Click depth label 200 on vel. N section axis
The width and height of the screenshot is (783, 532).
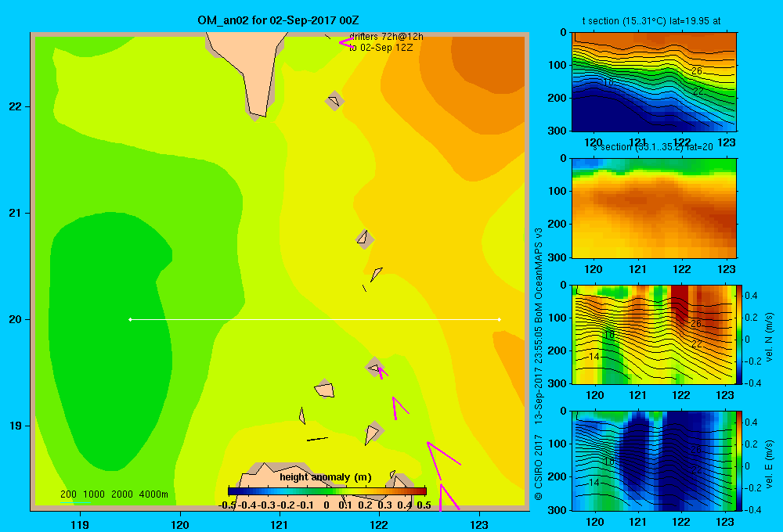[x=557, y=350]
